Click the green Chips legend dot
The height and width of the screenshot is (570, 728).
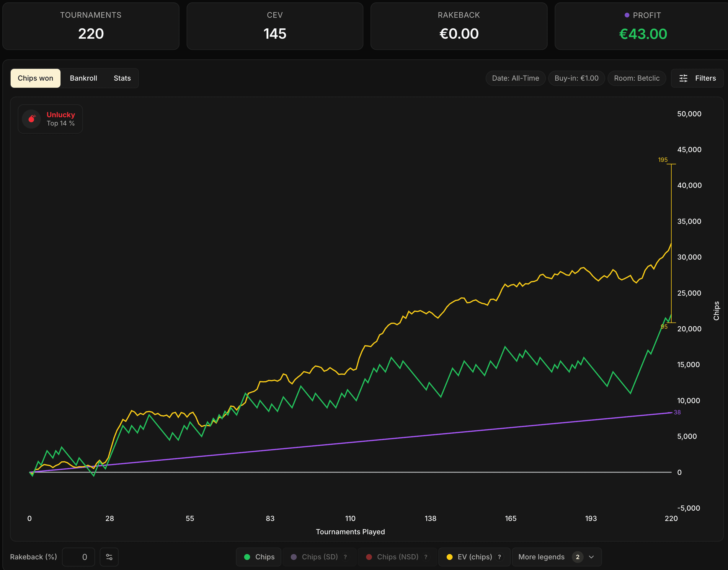click(247, 557)
